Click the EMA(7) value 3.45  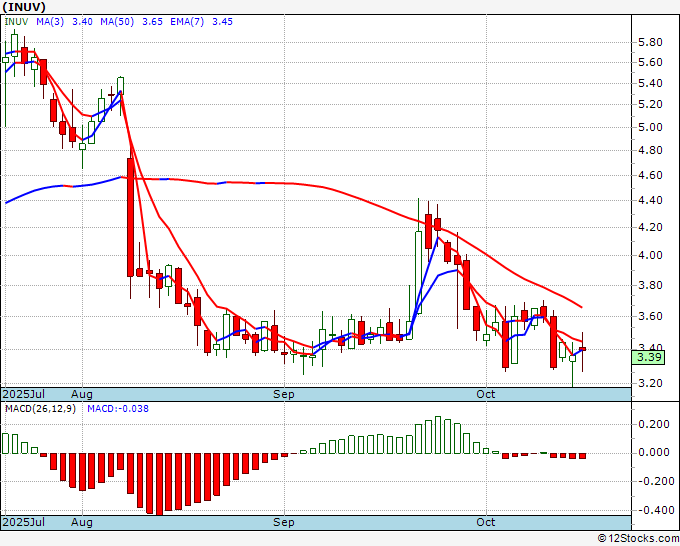coord(222,22)
